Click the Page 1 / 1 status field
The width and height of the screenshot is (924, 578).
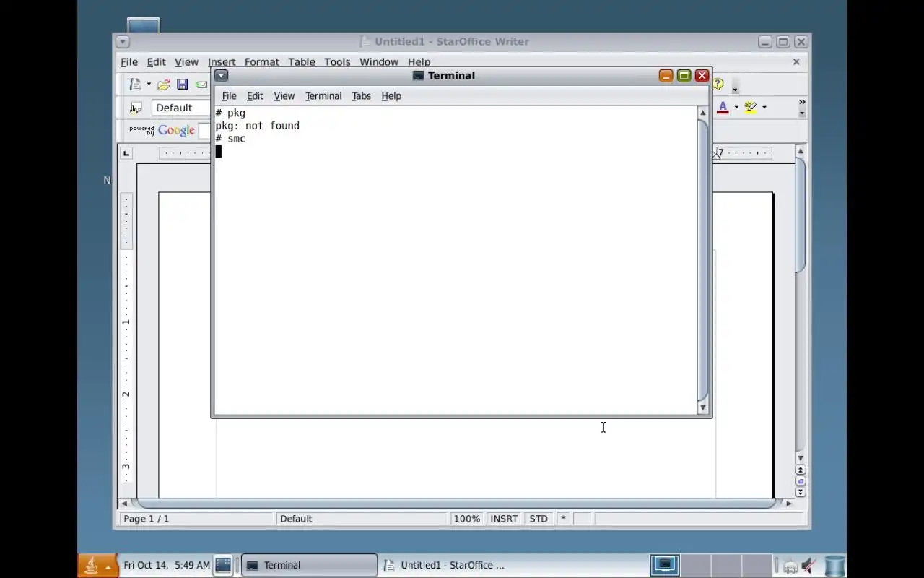click(196, 519)
